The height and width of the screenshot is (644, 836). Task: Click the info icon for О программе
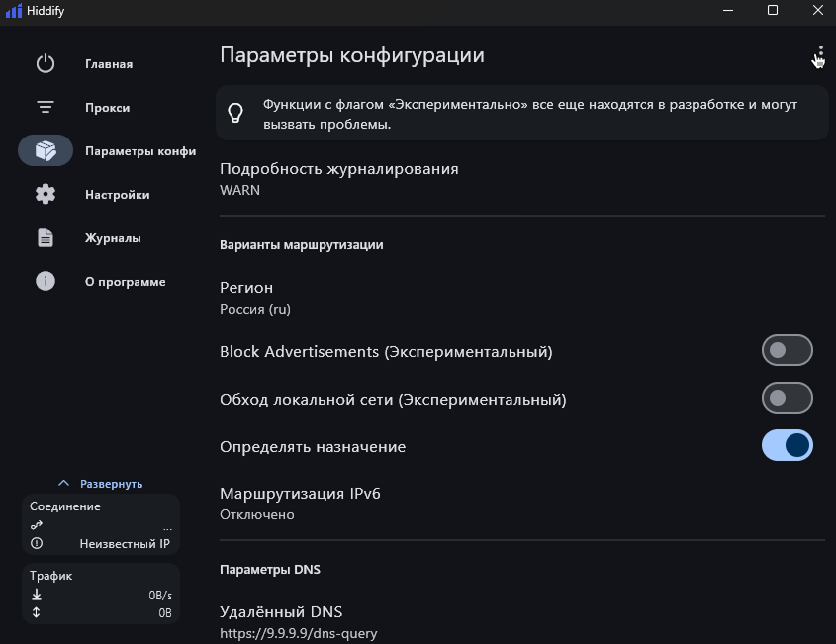tap(46, 282)
